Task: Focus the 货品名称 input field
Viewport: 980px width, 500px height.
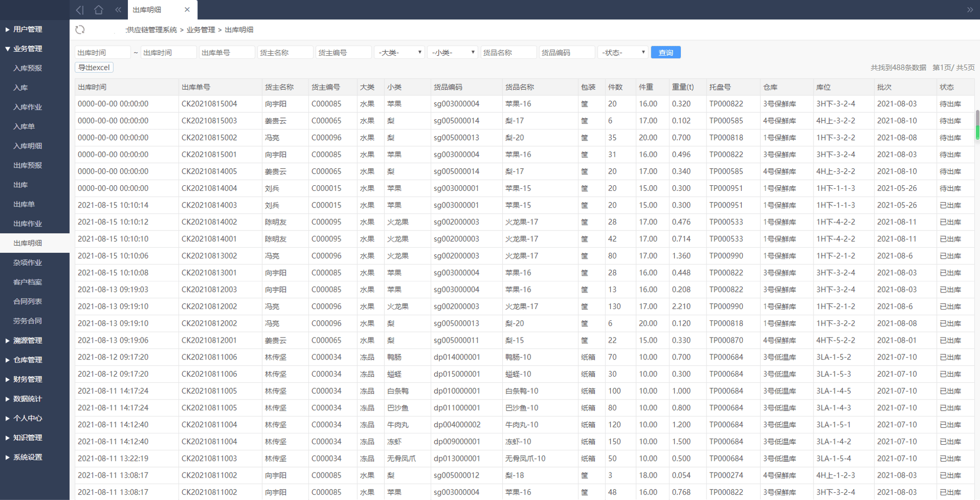Action: (508, 53)
